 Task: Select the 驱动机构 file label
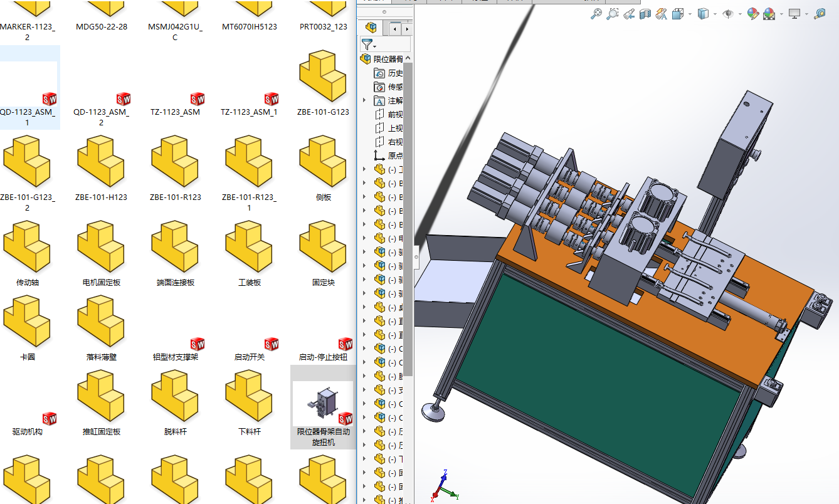[x=28, y=432]
